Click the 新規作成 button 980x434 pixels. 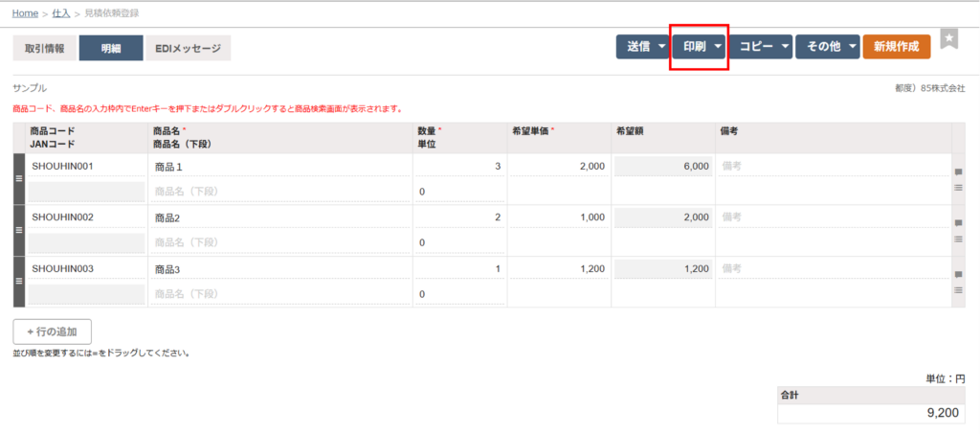pos(896,47)
